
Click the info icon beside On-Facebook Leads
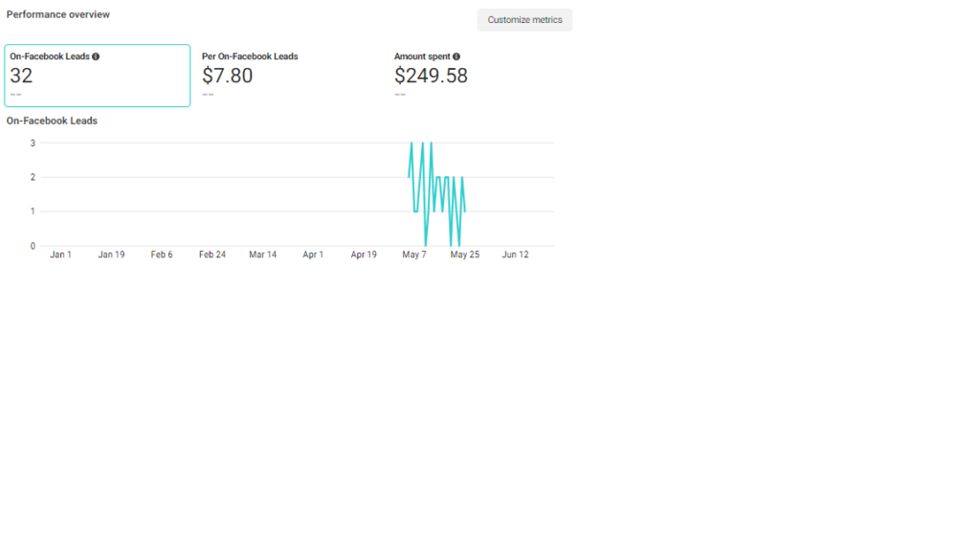click(x=96, y=56)
